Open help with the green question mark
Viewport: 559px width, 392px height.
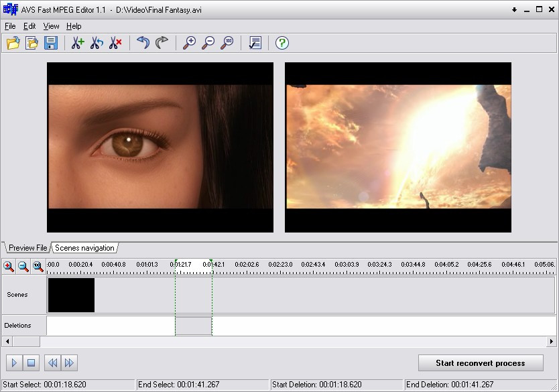[x=282, y=43]
